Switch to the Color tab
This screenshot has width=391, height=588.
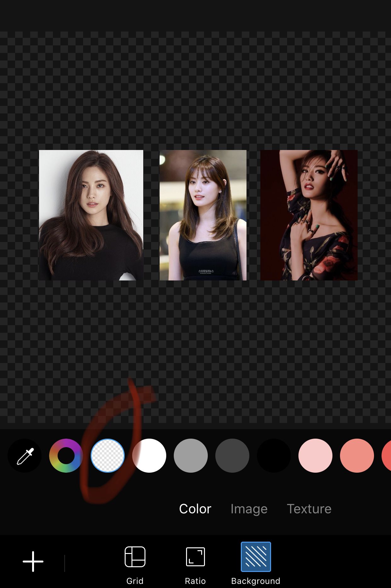pos(195,509)
